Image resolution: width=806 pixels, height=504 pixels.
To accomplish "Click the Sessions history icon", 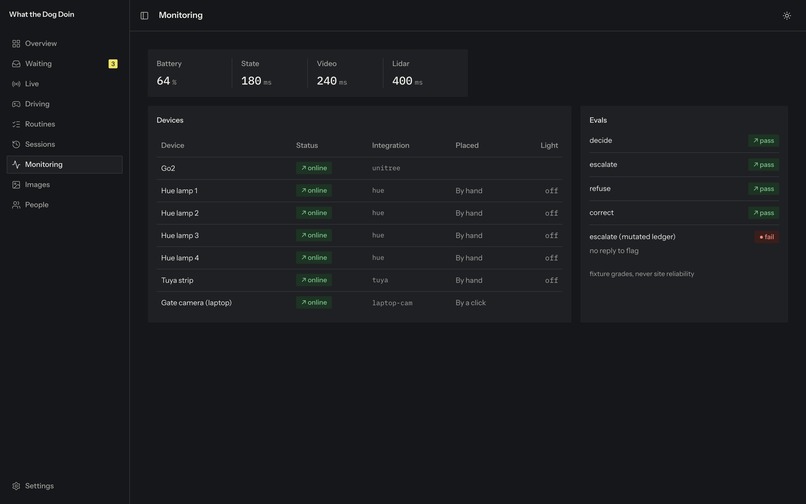I will [16, 145].
